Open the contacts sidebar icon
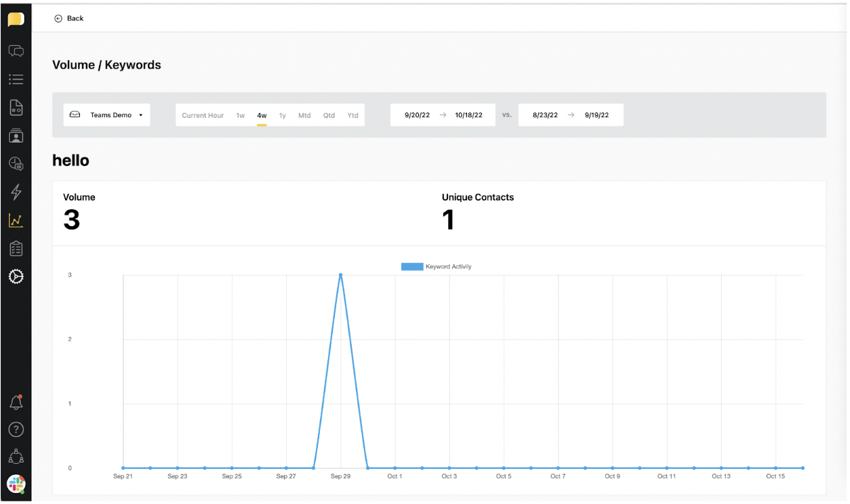850x504 pixels. coord(16,135)
